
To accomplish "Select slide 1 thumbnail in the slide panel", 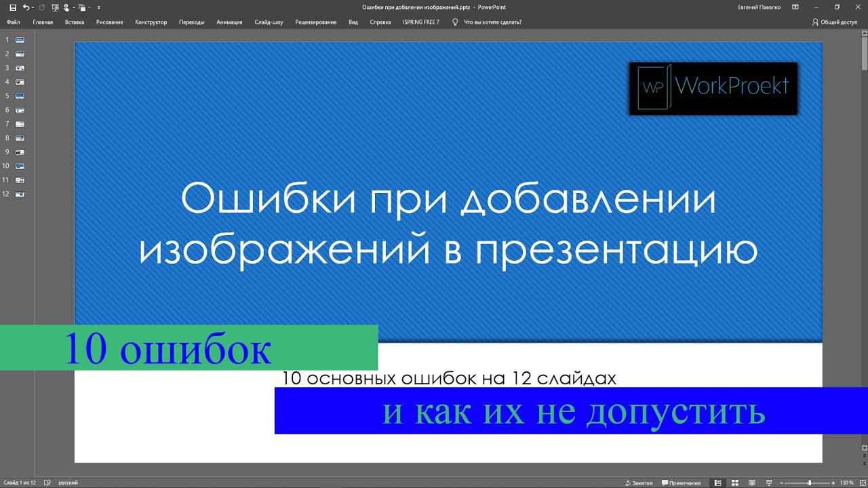I will 20,39.
